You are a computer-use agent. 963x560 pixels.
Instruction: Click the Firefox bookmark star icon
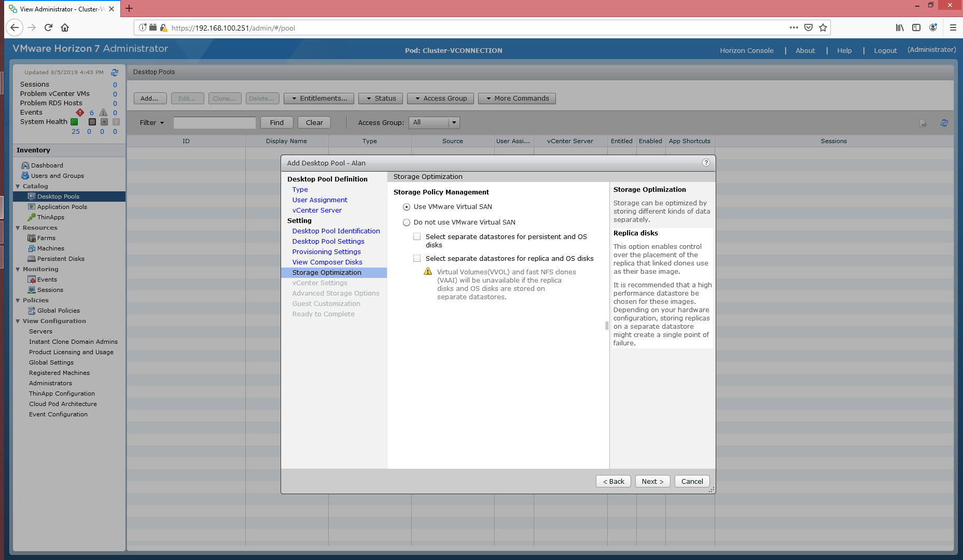(x=823, y=28)
